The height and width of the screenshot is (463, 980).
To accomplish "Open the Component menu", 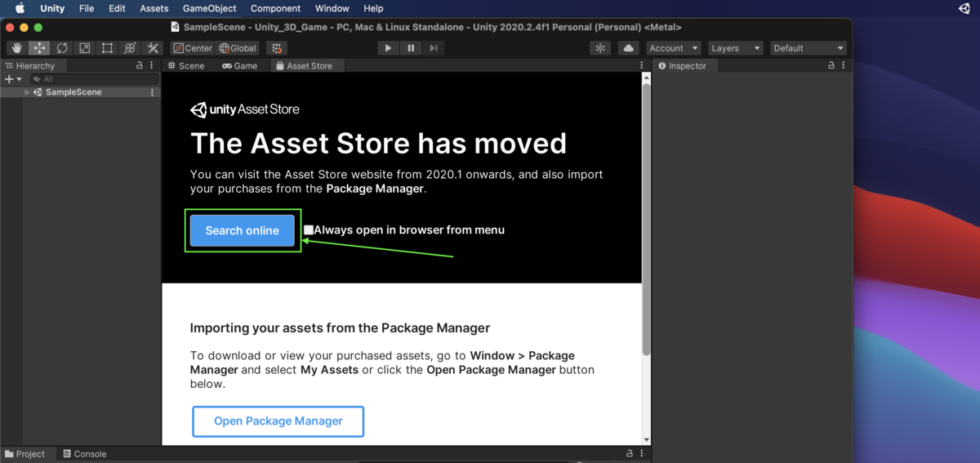I will point(275,8).
